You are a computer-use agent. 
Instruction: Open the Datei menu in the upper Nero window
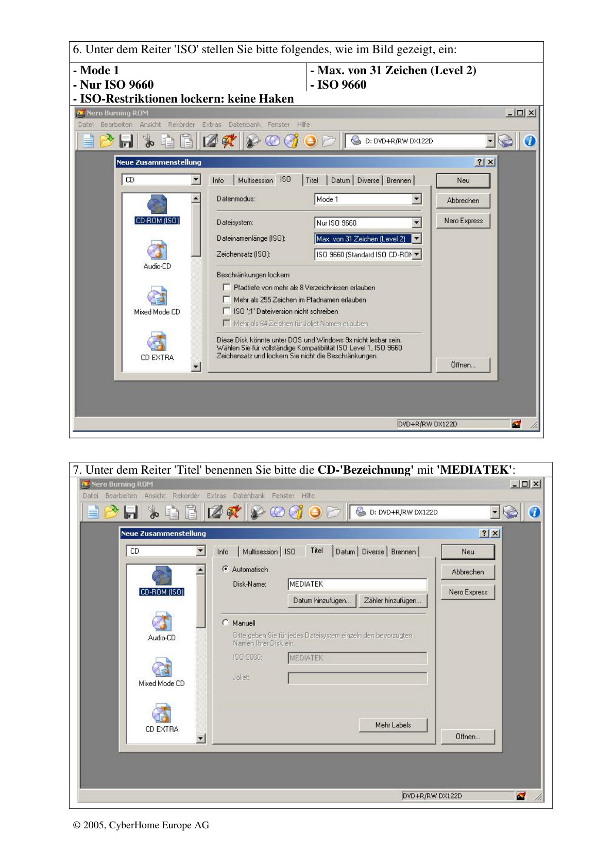(x=86, y=125)
